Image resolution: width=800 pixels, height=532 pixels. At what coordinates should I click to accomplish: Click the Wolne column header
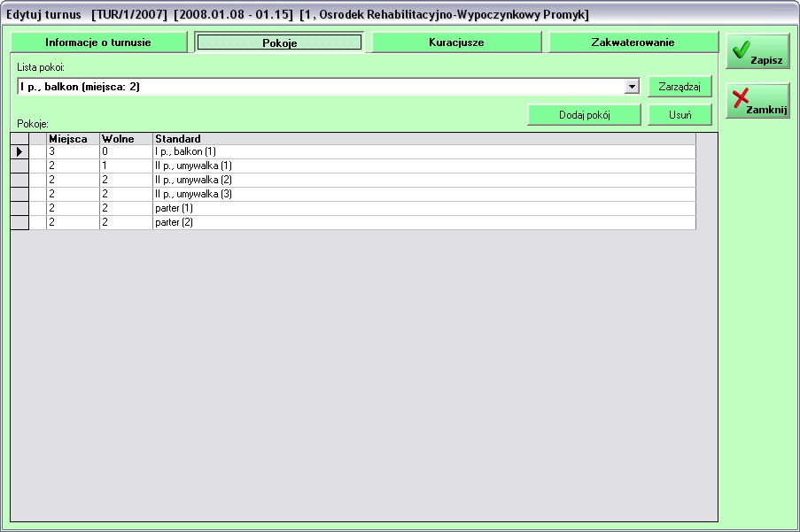126,139
